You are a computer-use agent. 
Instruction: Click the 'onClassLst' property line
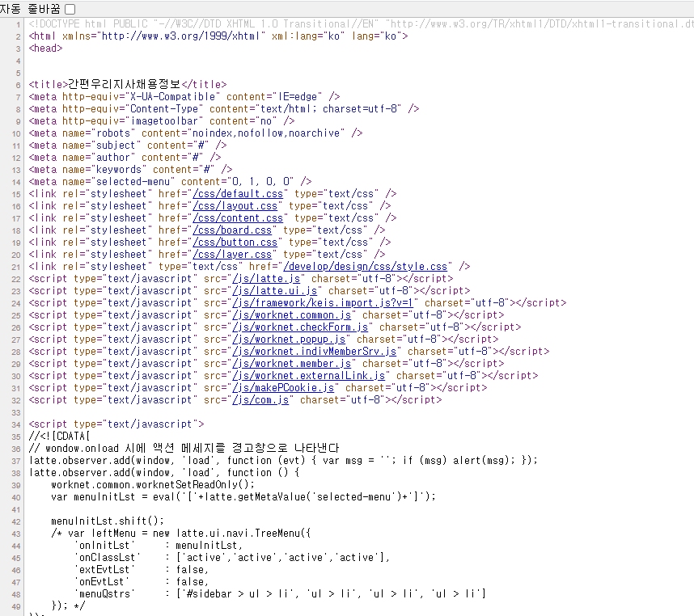(232, 557)
